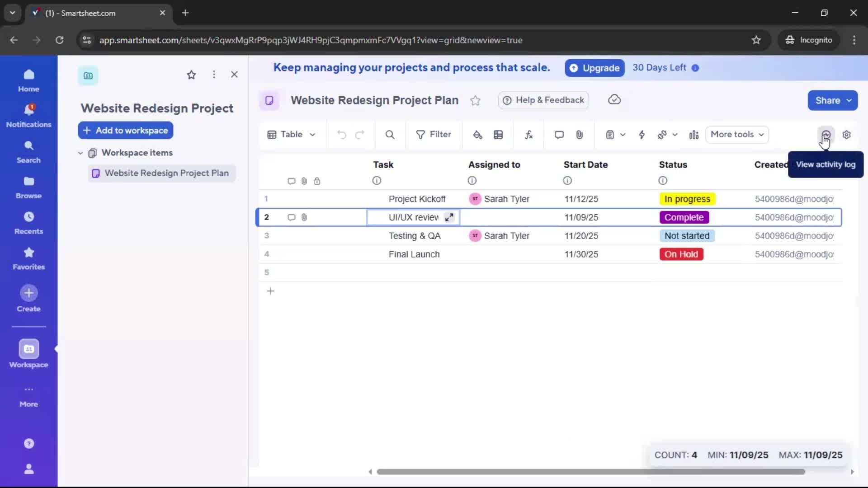This screenshot has width=868, height=488.
Task: Toggle the favorite star in the workspace panel
Action: coord(192,75)
